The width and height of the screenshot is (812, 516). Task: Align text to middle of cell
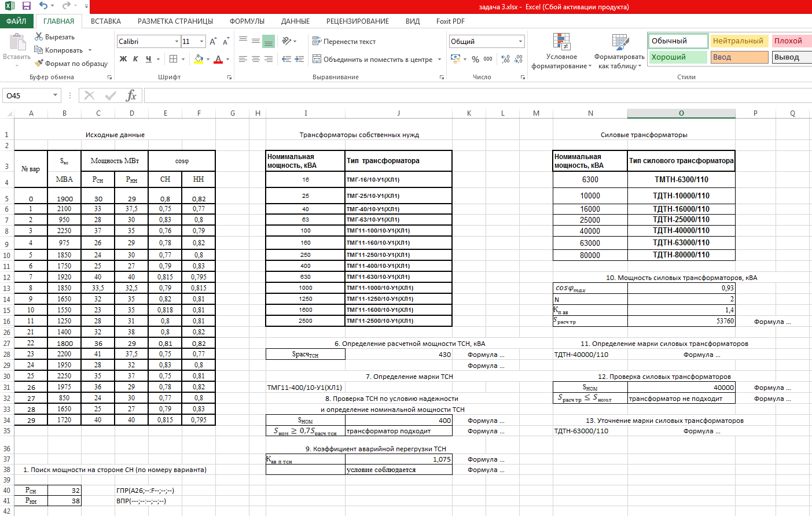[x=255, y=41]
